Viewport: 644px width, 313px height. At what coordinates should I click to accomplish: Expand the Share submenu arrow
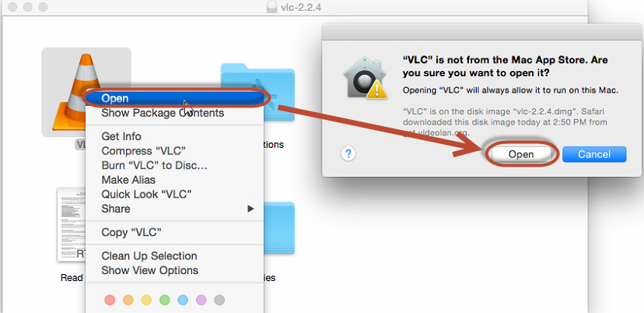coord(250,209)
